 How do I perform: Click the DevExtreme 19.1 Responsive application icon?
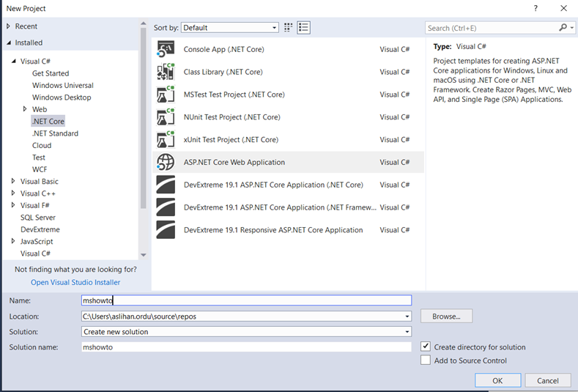click(x=166, y=230)
